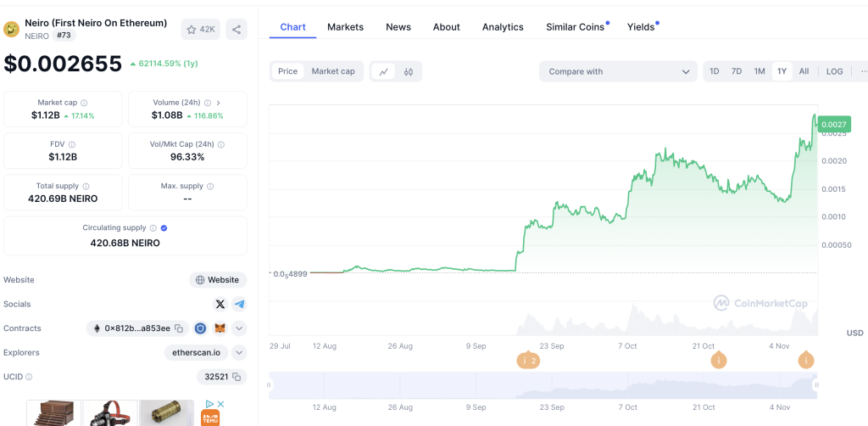
Task: Open the About tab
Action: point(446,27)
